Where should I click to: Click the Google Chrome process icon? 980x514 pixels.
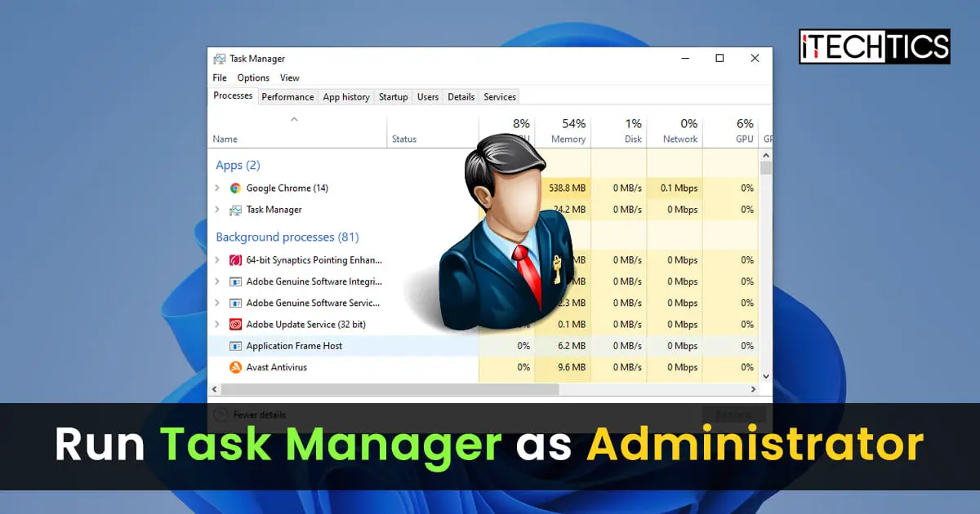(235, 188)
